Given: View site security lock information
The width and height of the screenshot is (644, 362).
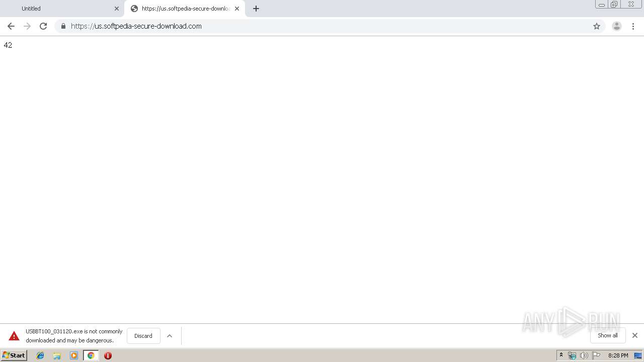Looking at the screenshot, I should coord(63,26).
